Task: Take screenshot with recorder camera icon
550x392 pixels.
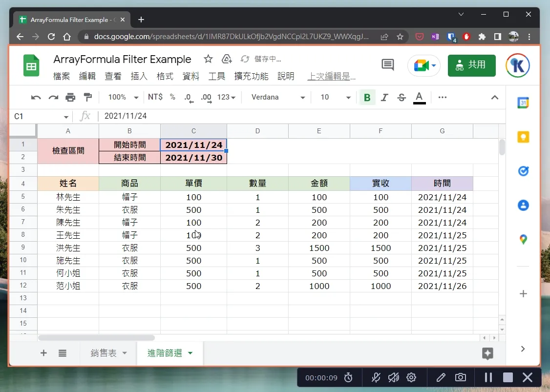Action: [460, 378]
